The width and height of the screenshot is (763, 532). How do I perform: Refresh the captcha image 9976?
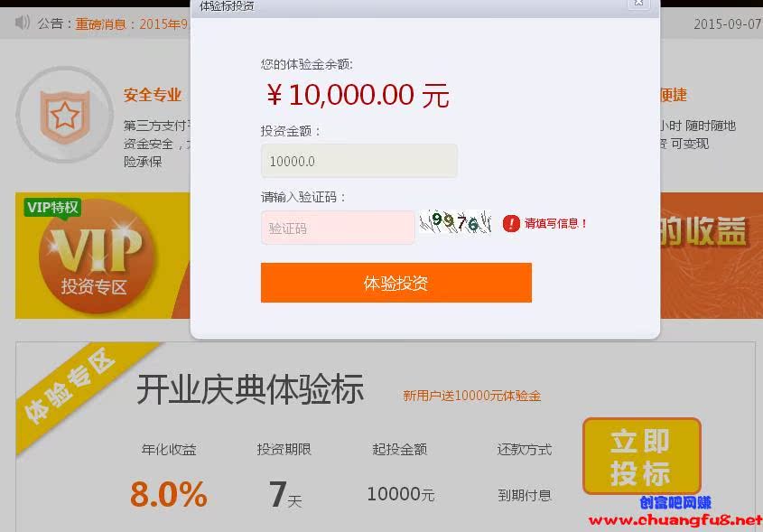click(x=455, y=222)
